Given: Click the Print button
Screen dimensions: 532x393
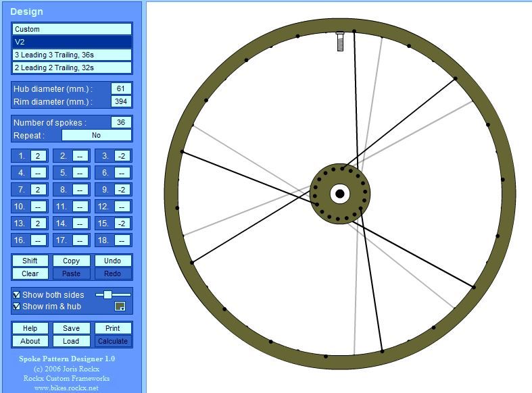Looking at the screenshot, I should click(113, 328).
